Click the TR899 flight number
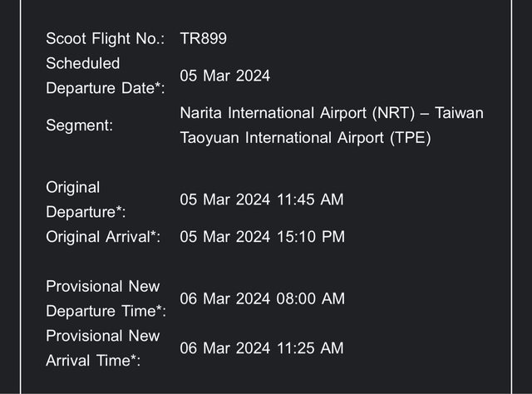Viewport: 532px width, 394px height. click(x=204, y=38)
